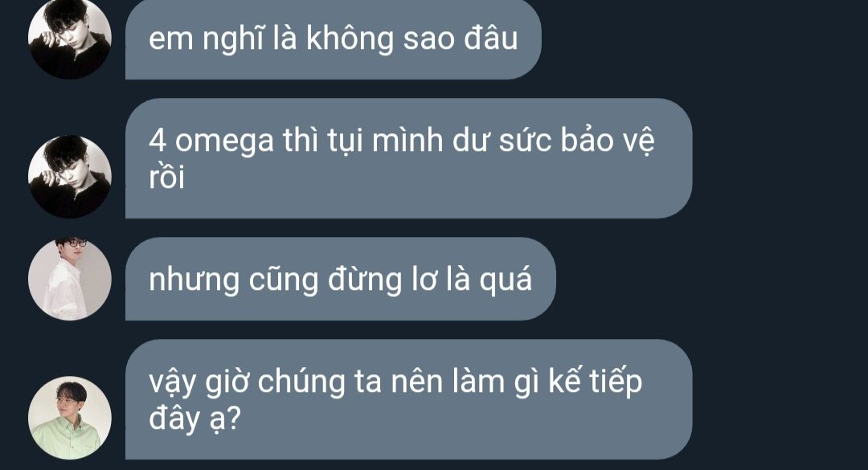Click the word "quá" ending third message

coord(506,280)
